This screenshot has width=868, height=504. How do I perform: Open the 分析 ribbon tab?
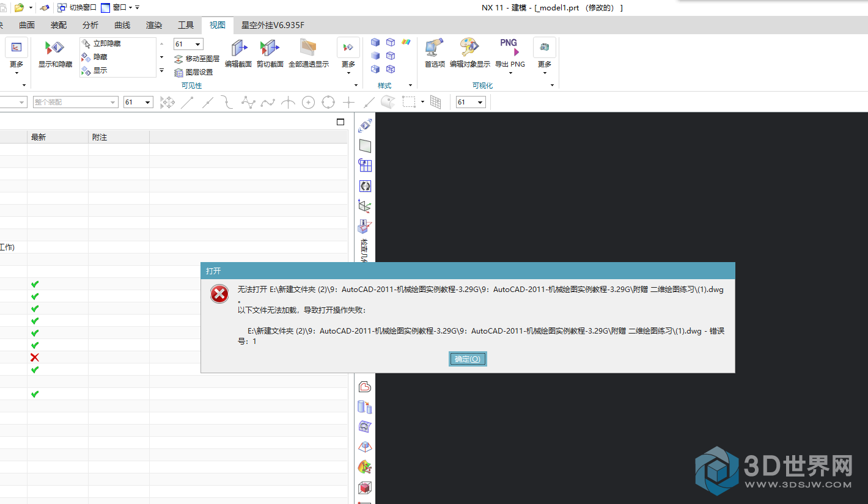[x=90, y=25]
